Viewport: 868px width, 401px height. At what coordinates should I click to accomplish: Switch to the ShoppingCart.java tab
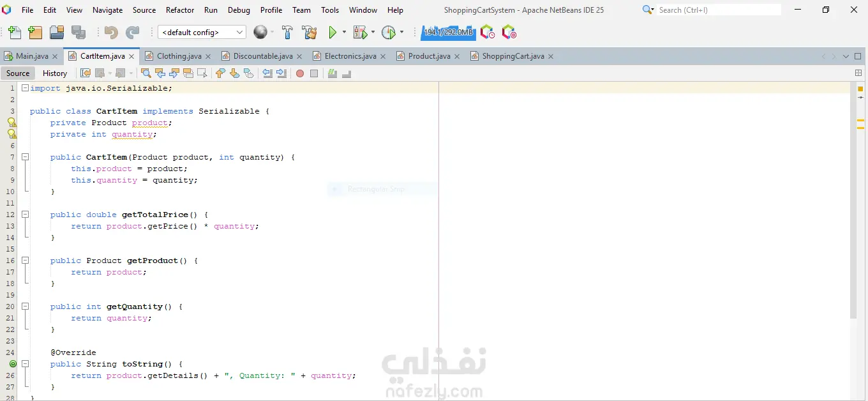click(512, 56)
